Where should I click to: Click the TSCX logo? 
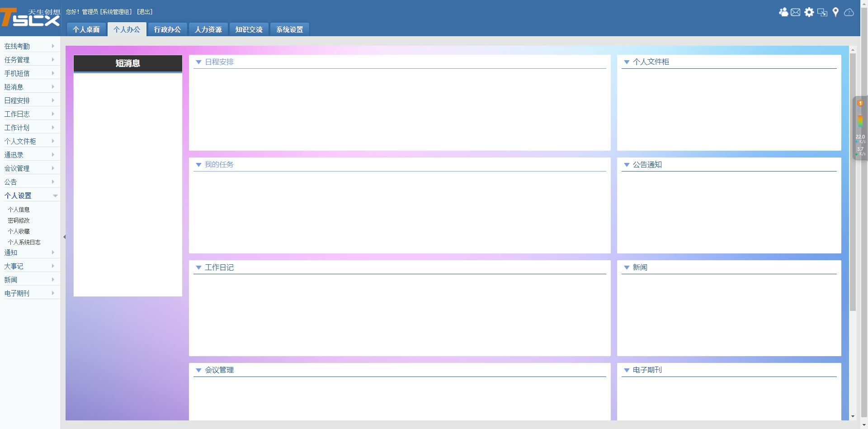click(x=30, y=18)
